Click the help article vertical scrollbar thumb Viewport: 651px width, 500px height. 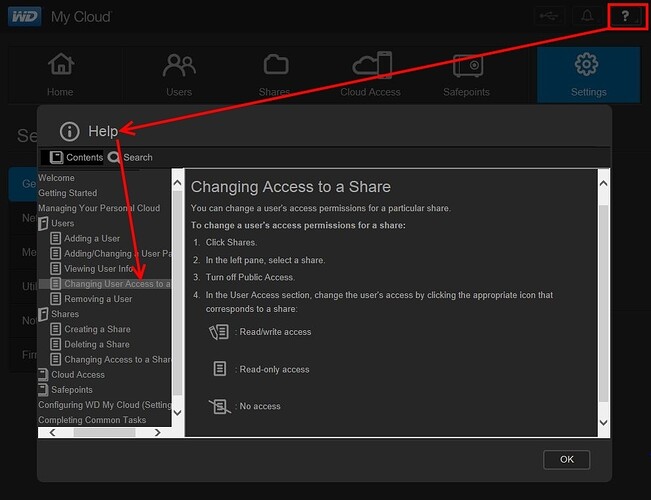(604, 303)
